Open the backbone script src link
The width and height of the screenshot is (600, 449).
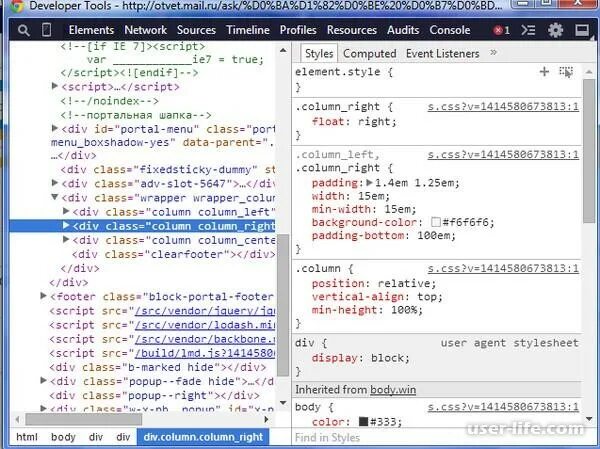pos(205,339)
